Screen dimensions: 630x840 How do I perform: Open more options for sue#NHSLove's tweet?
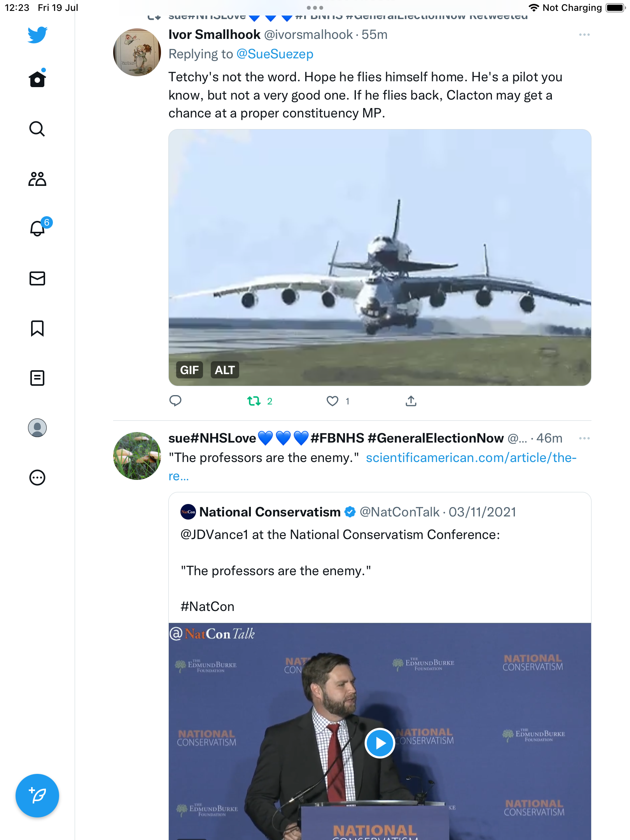[x=584, y=439]
